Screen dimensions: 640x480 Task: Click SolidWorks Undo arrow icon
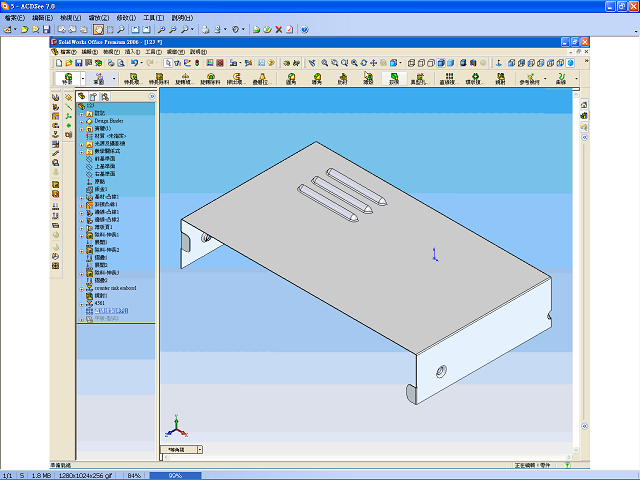134,63
